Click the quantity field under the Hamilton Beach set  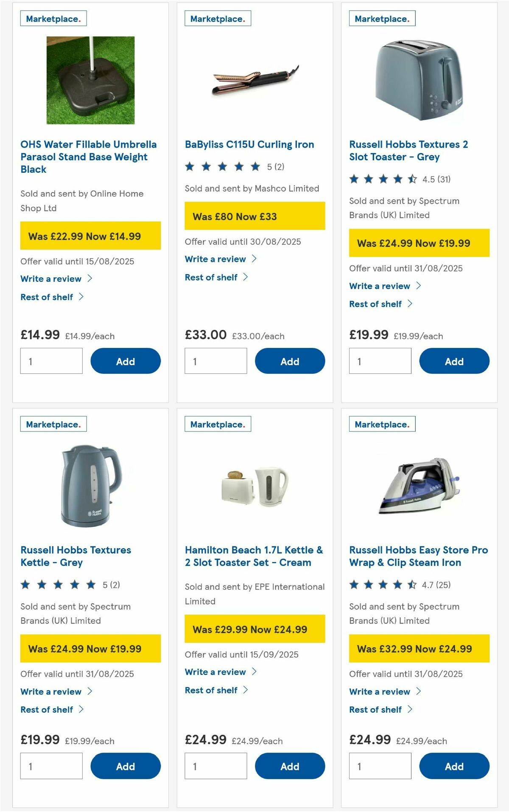pos(216,766)
